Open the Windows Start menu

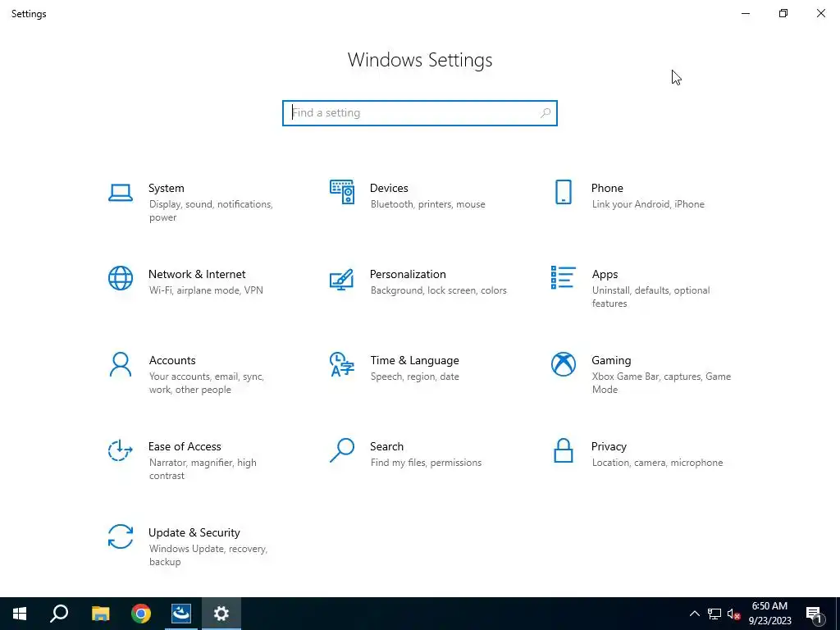pos(20,614)
